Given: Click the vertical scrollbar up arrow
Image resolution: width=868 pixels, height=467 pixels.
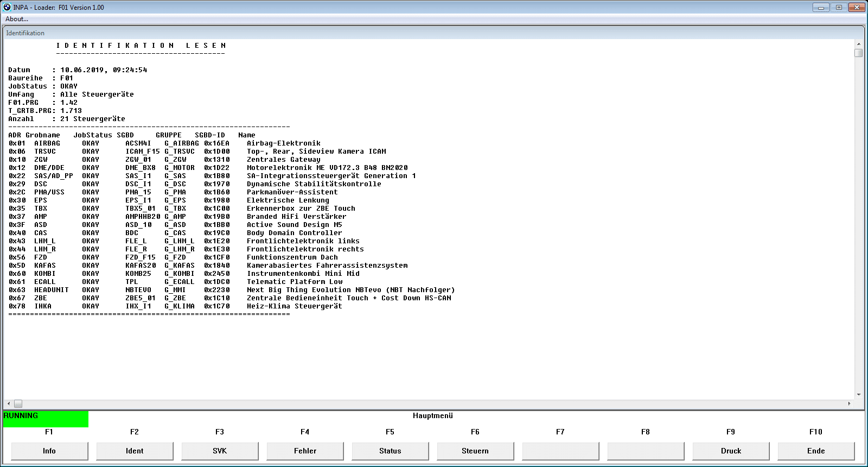Looking at the screenshot, I should (858, 44).
